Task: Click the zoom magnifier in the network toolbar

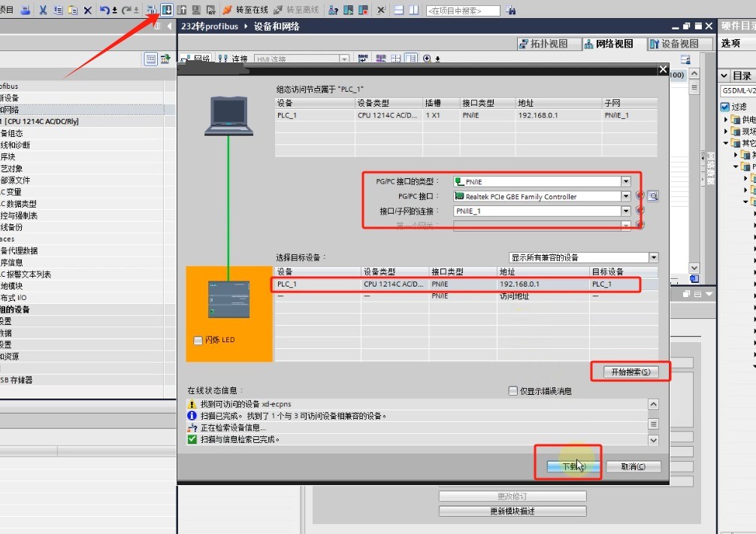Action: click(x=427, y=59)
